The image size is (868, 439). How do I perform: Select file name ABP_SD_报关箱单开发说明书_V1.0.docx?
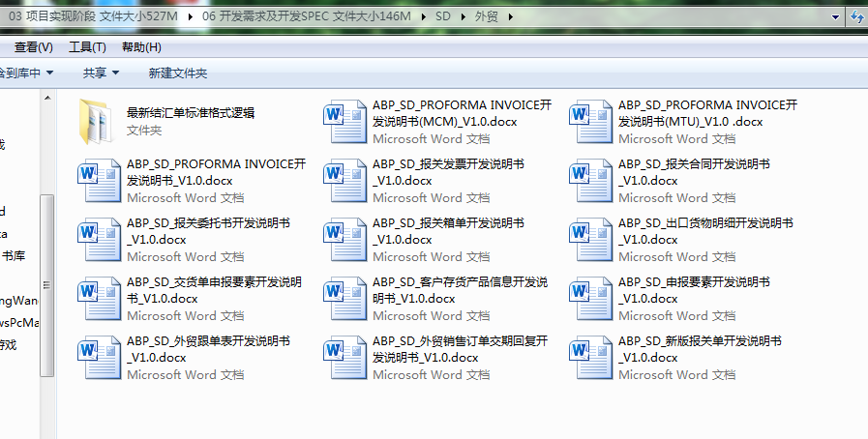[448, 231]
